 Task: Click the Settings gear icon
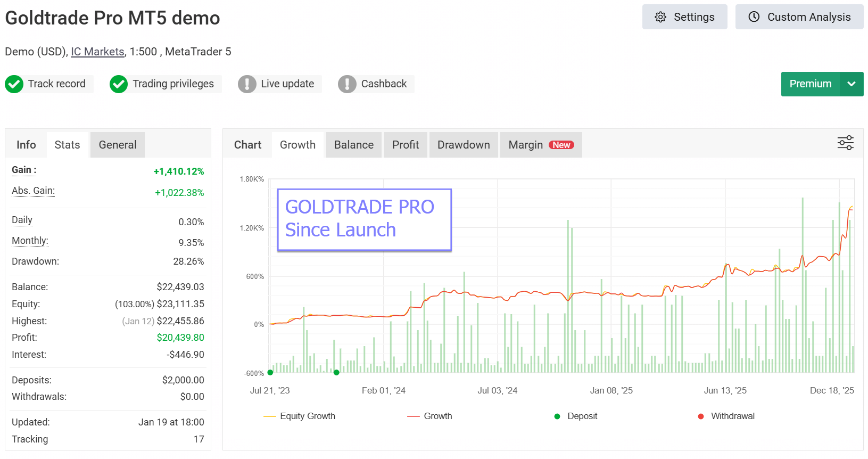point(660,17)
